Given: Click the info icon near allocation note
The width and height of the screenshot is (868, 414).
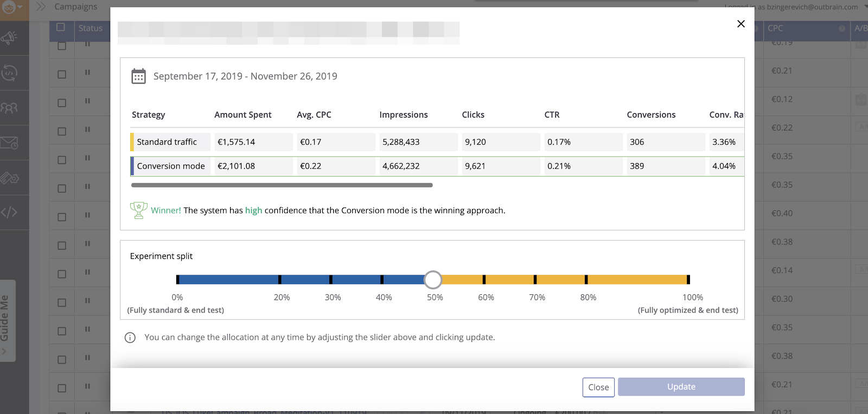Looking at the screenshot, I should (x=130, y=338).
